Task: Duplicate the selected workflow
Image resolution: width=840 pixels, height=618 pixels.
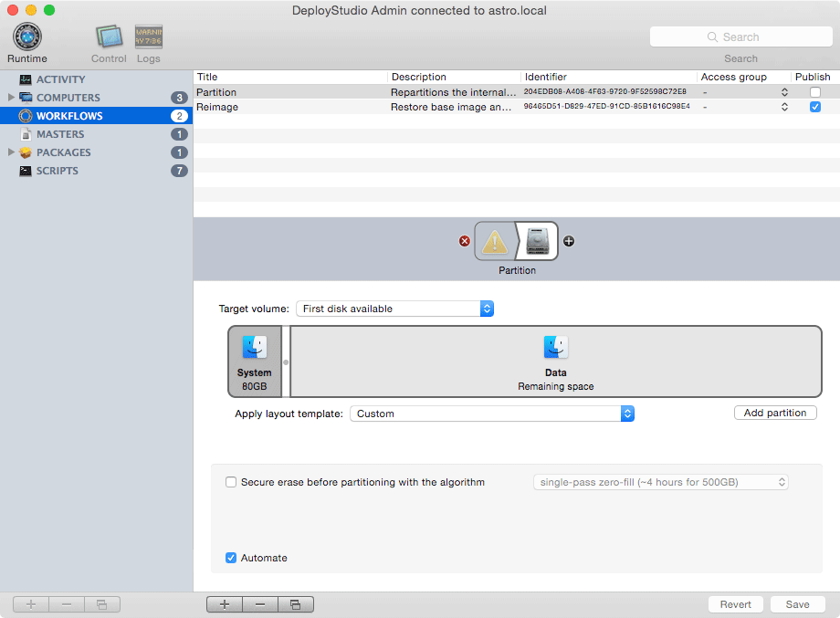Action: coord(295,604)
